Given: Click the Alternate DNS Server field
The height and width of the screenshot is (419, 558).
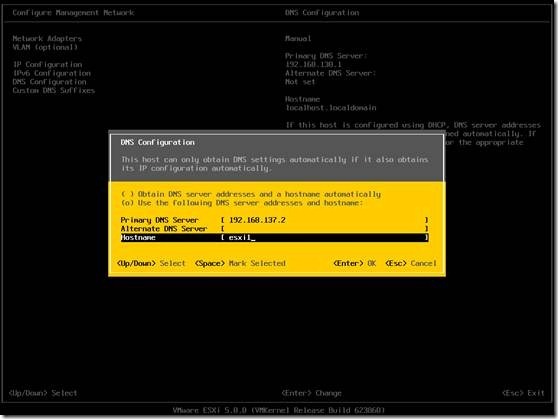Looking at the screenshot, I should point(324,229).
